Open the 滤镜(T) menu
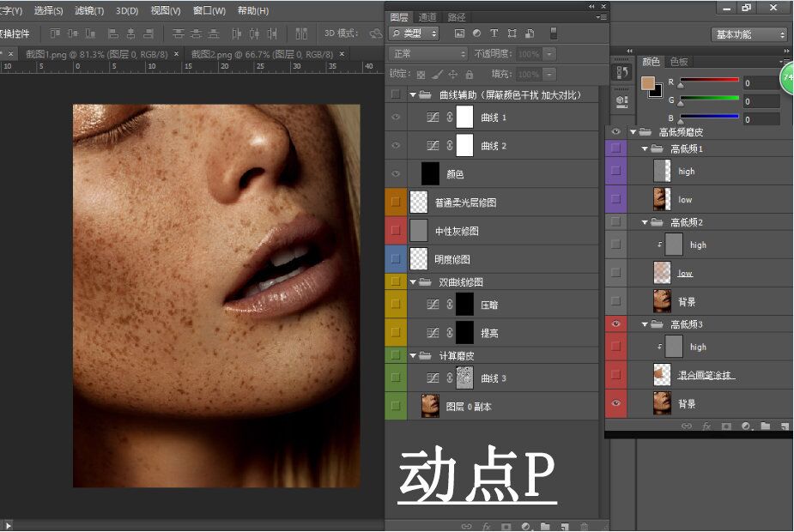 pyautogui.click(x=89, y=11)
